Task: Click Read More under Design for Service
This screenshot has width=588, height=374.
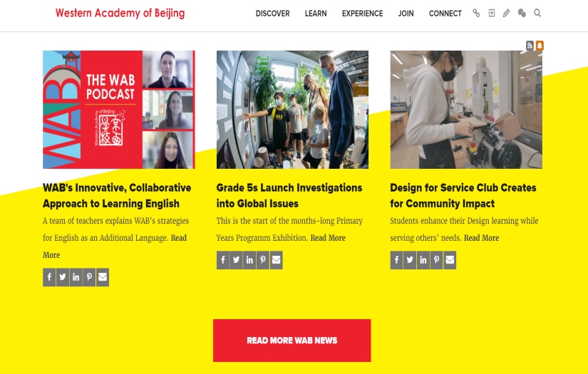Action: tap(482, 238)
